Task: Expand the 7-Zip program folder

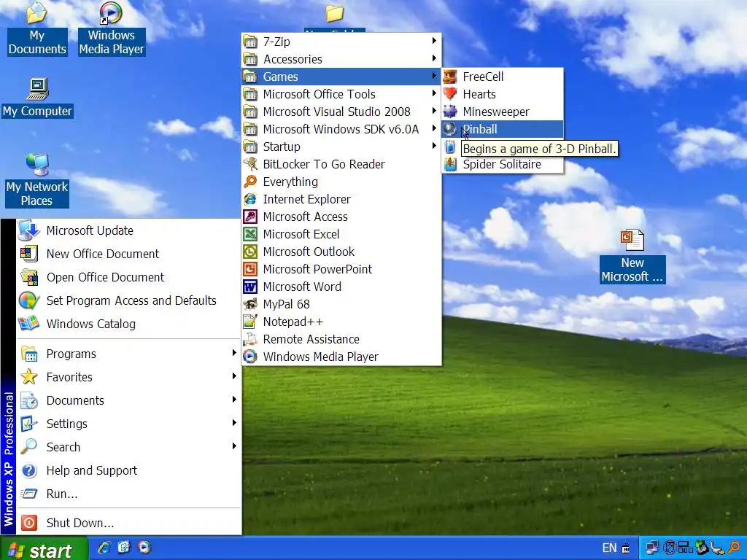Action: 341,42
